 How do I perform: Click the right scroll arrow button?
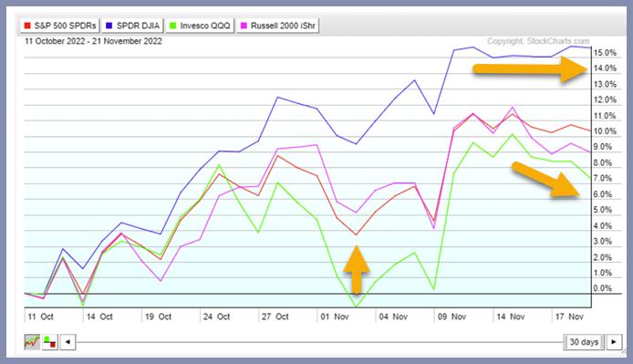(614, 342)
